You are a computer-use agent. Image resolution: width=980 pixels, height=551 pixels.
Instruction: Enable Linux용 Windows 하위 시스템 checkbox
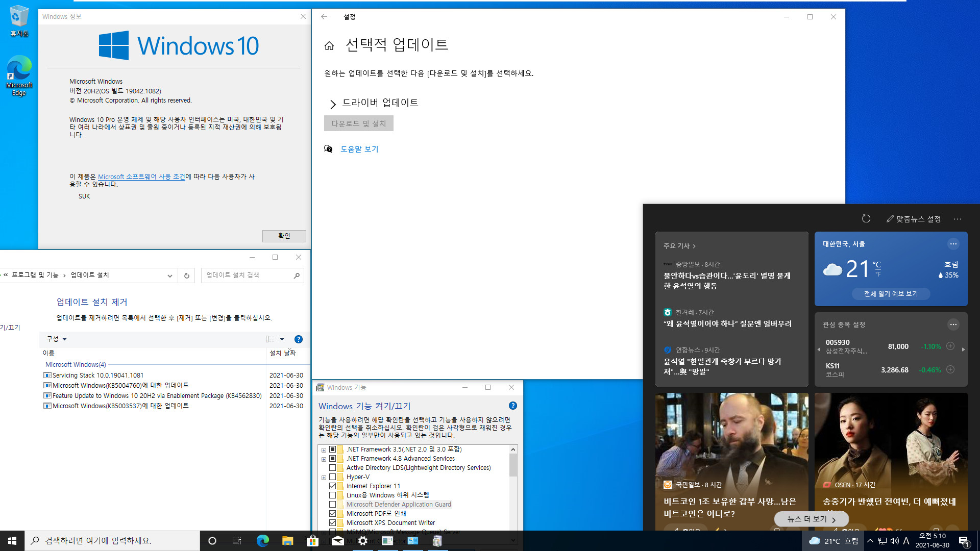click(x=332, y=495)
